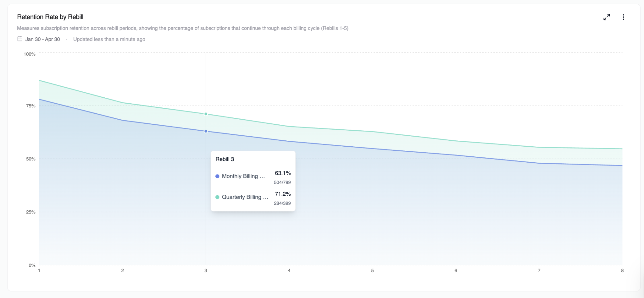Click the 63.1% monthly retention value
The height and width of the screenshot is (298, 644).
283,173
